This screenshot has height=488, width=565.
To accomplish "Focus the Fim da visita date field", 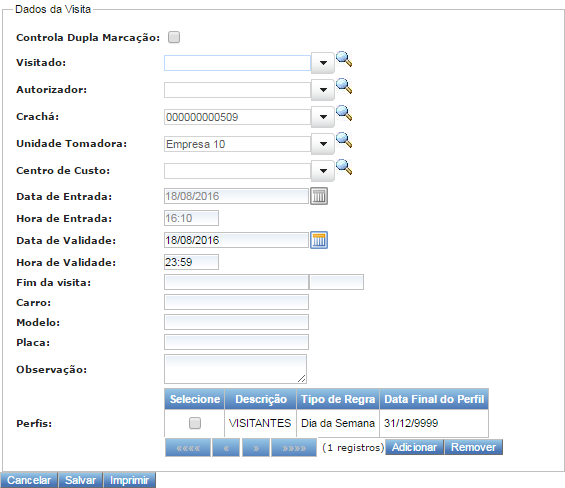I will 236,282.
